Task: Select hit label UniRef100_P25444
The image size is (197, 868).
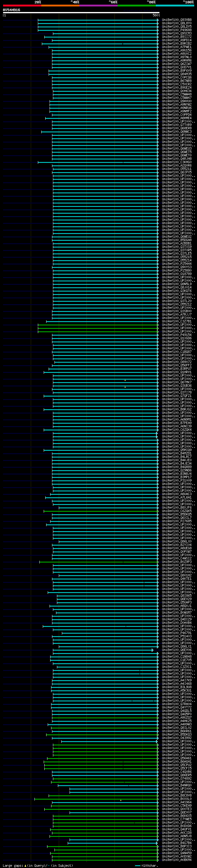Action: tap(176, 264)
